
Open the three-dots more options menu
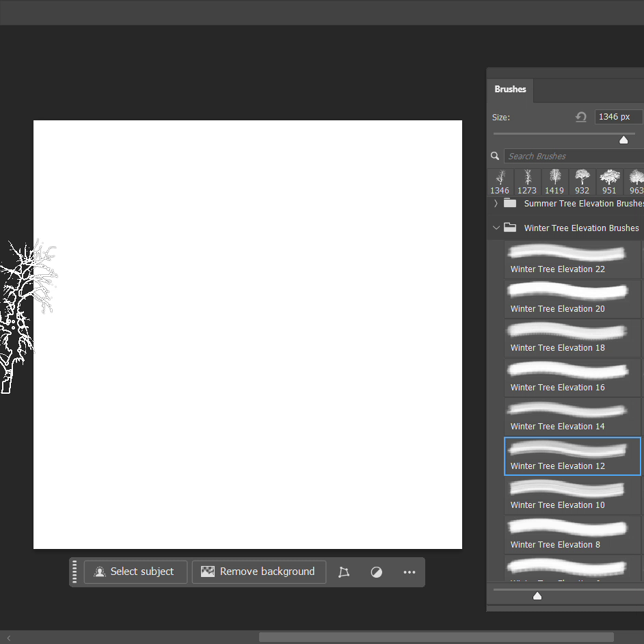click(x=410, y=572)
